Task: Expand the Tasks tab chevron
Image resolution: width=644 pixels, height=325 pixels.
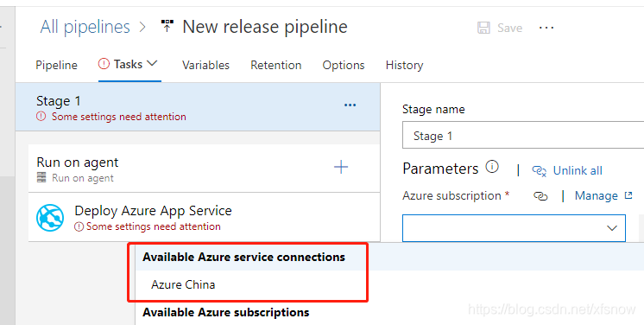Action: click(152, 64)
